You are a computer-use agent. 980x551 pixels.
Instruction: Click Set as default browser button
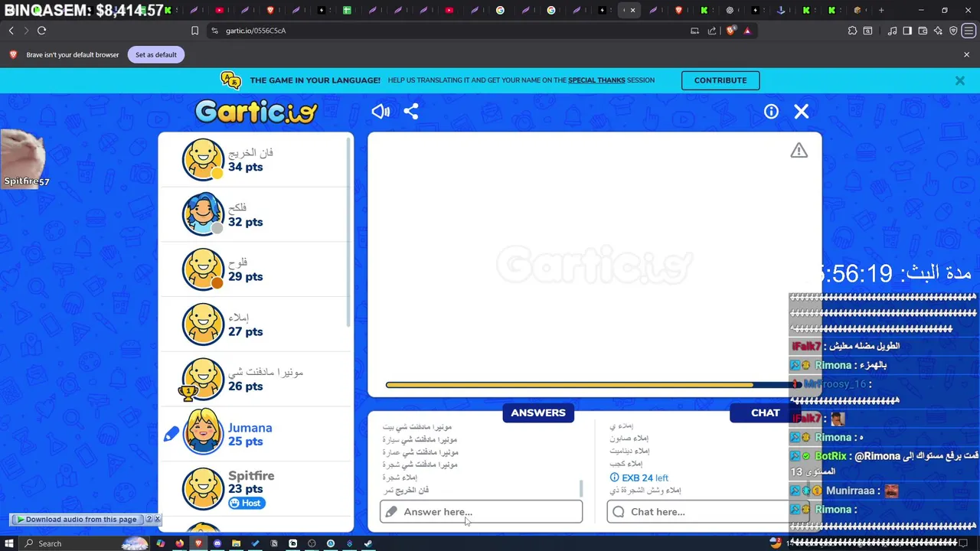click(156, 55)
